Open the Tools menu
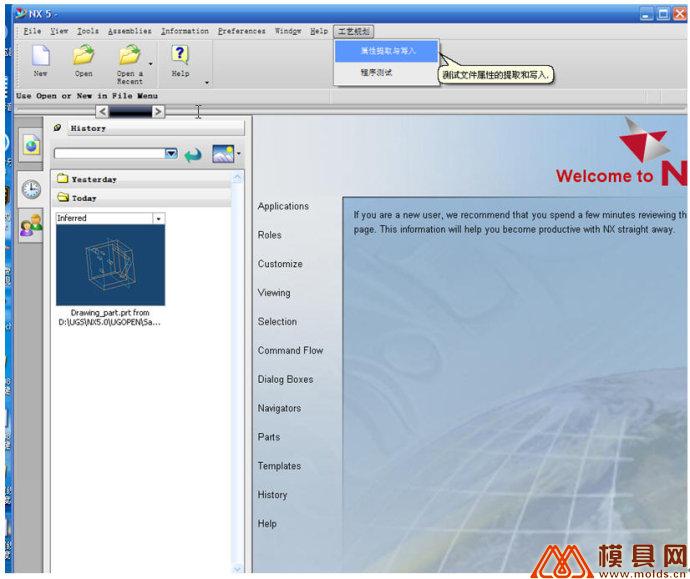This screenshot has width=690, height=579. tap(88, 31)
